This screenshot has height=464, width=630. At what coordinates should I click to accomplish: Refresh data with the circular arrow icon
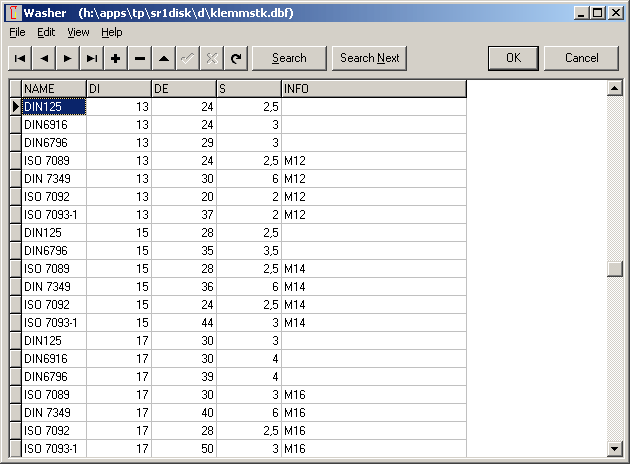coord(236,58)
